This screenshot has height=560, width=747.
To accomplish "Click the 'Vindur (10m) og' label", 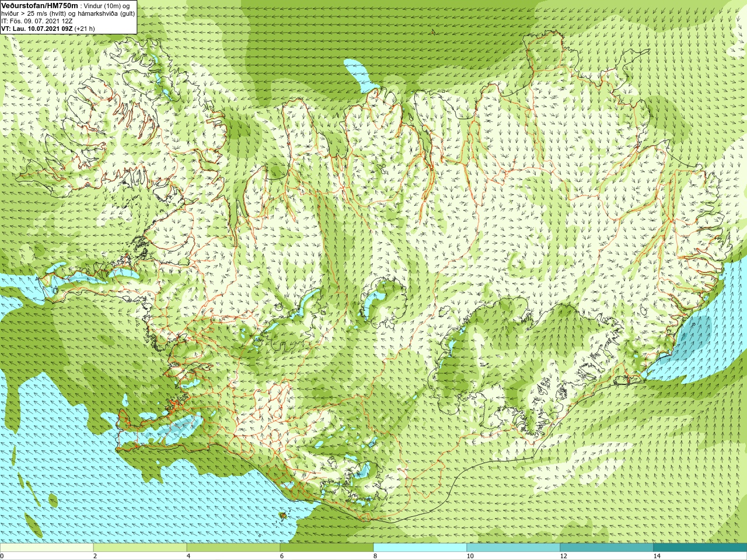I will point(107,6).
